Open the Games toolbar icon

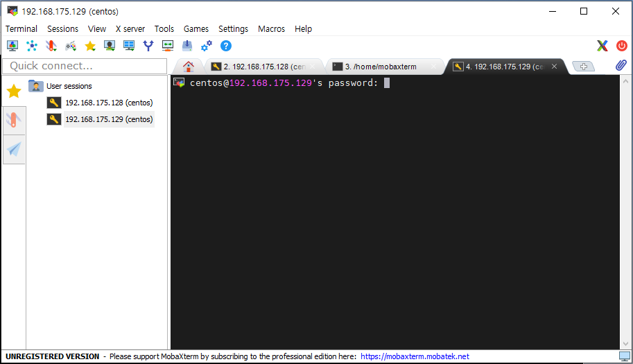click(71, 46)
